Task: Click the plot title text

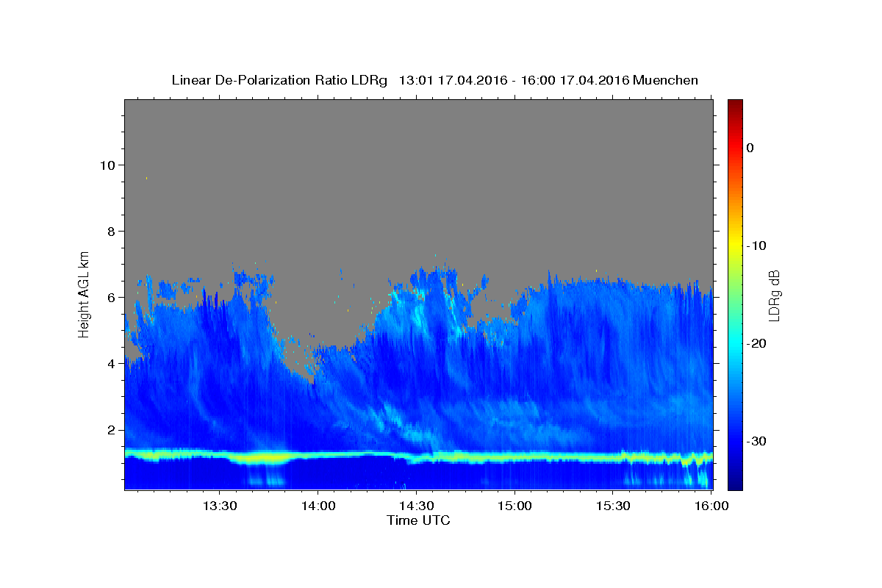Action: click(x=434, y=80)
